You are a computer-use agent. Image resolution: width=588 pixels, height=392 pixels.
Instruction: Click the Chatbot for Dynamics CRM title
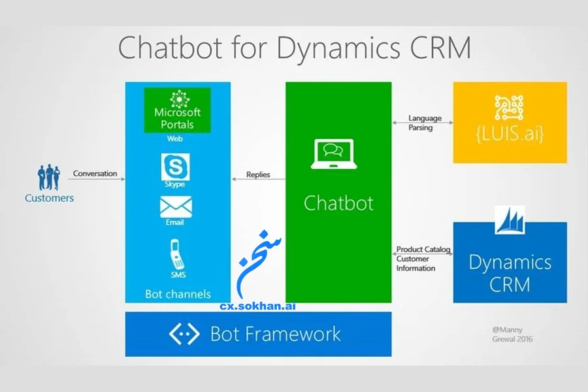click(x=295, y=48)
